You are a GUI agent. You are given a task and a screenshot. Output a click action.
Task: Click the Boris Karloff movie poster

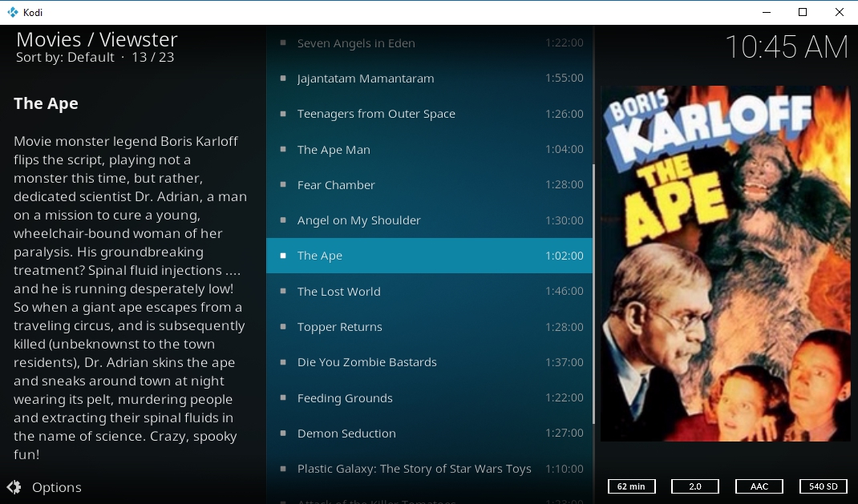point(725,263)
